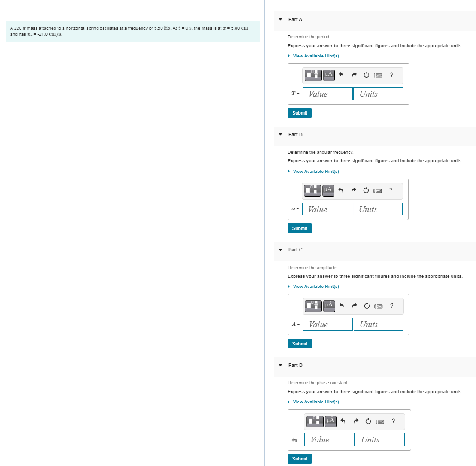476x466 pixels.
Task: Click the reset answer icon in Part C
Action: [366, 306]
